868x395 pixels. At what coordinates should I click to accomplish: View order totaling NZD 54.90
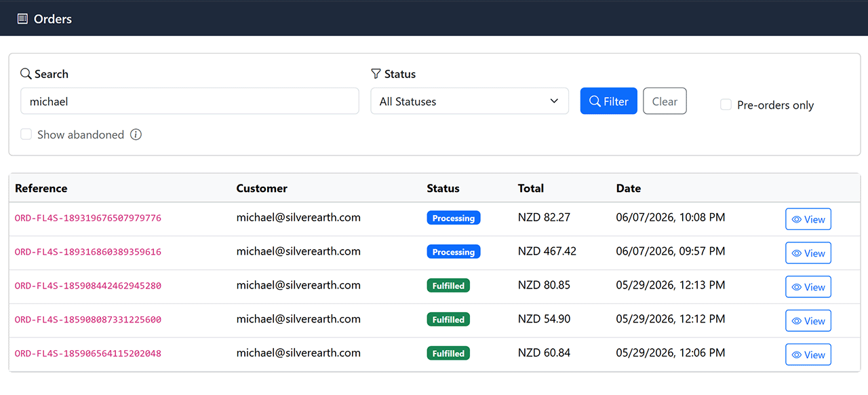click(x=808, y=321)
